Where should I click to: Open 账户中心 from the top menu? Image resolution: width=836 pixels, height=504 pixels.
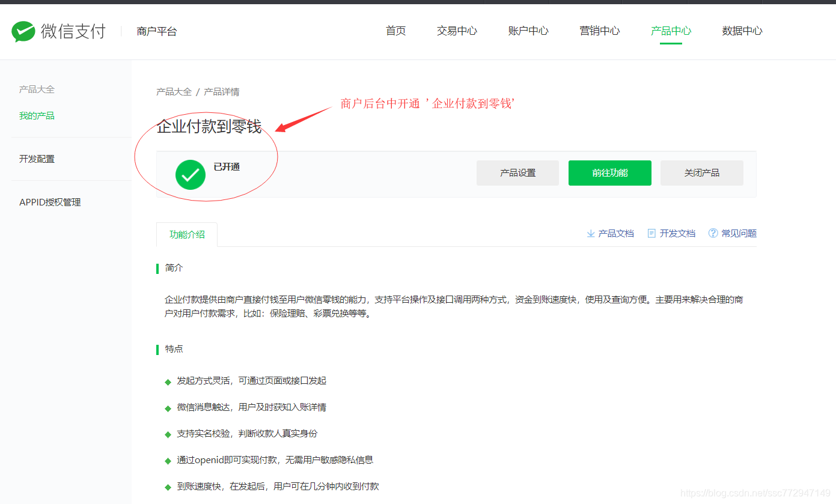pos(528,31)
